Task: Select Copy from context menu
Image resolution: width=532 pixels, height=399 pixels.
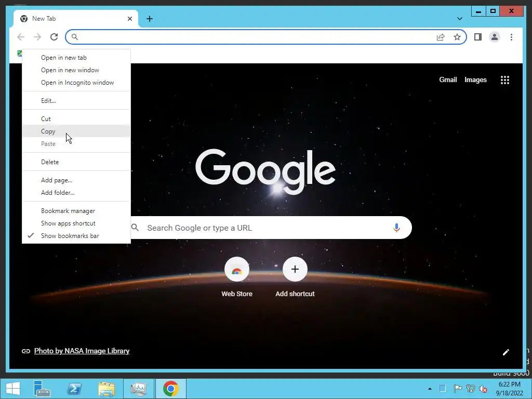Action: 76,131
